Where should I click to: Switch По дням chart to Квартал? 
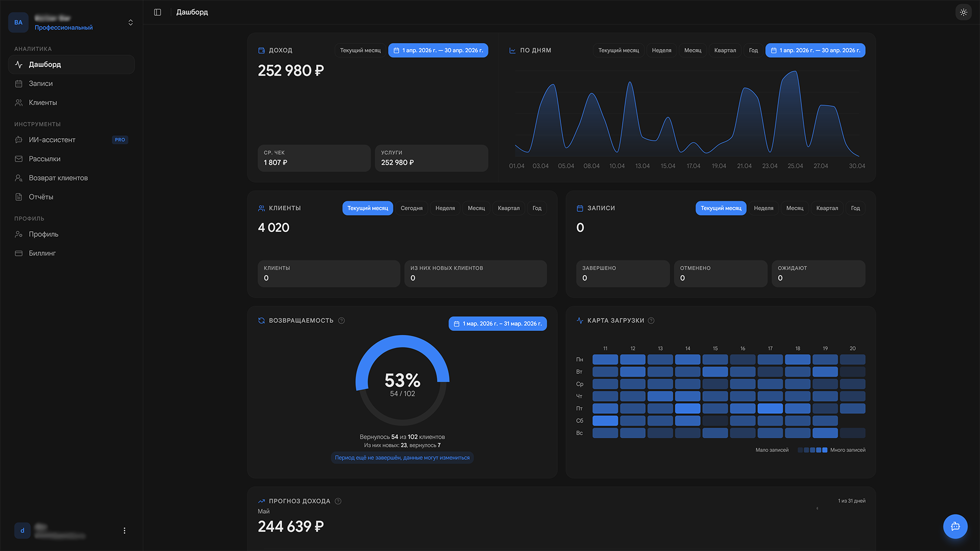coord(725,51)
